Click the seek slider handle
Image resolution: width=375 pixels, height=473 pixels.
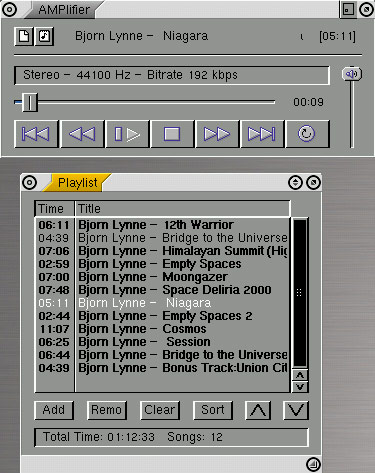[30, 102]
